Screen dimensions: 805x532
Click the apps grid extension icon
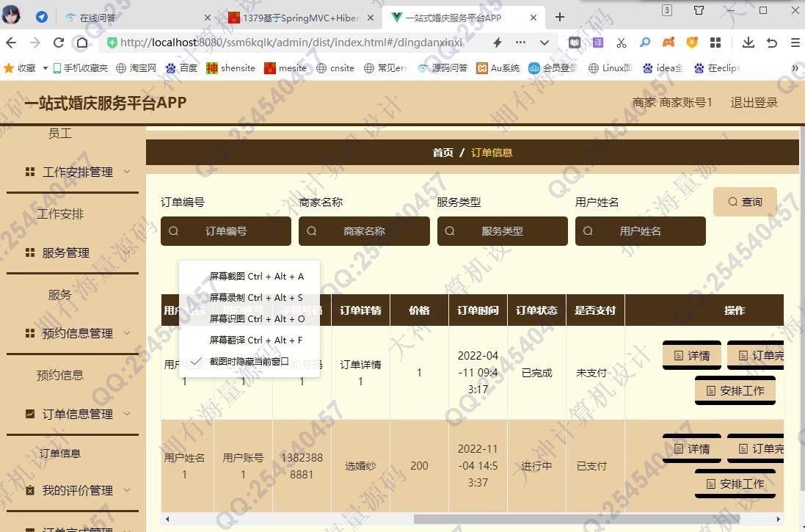(715, 43)
